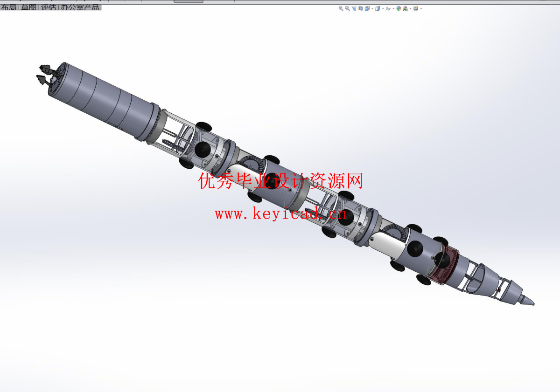Screen dimensions: 560x392
Task: Click the View Orientation cube icon
Action: point(367,8)
